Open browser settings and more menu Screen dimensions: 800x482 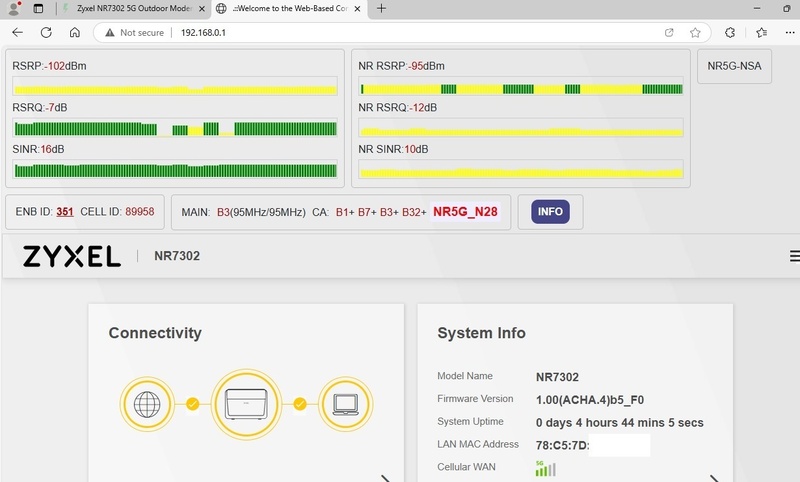click(x=790, y=33)
